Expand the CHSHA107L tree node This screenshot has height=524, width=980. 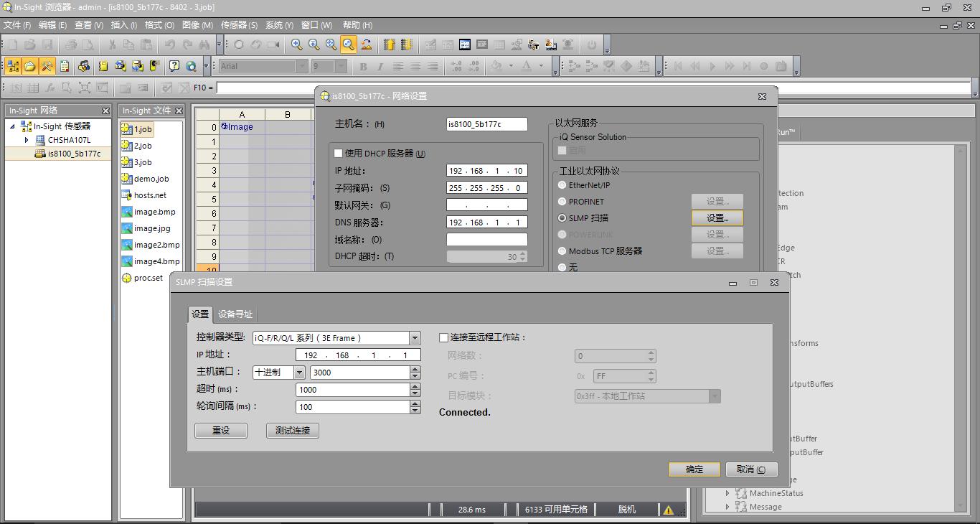point(27,140)
